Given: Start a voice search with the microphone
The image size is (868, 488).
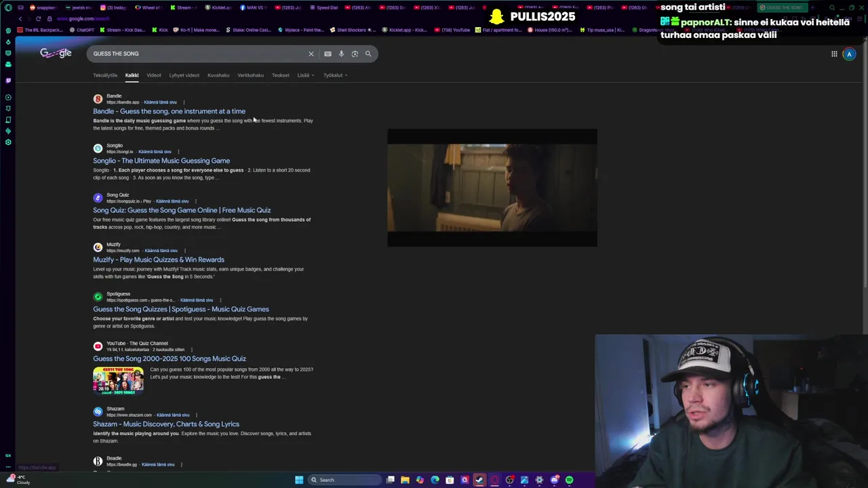Looking at the screenshot, I should click(x=341, y=54).
